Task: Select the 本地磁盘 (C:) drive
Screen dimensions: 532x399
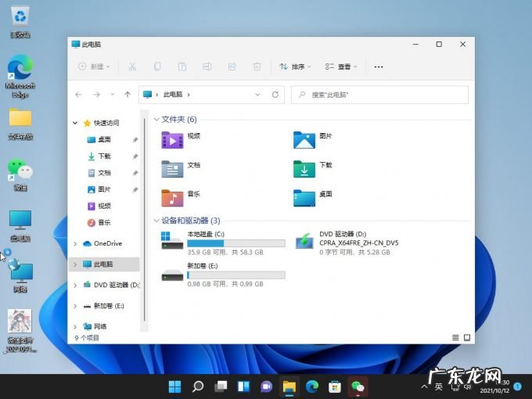Action: [223, 243]
